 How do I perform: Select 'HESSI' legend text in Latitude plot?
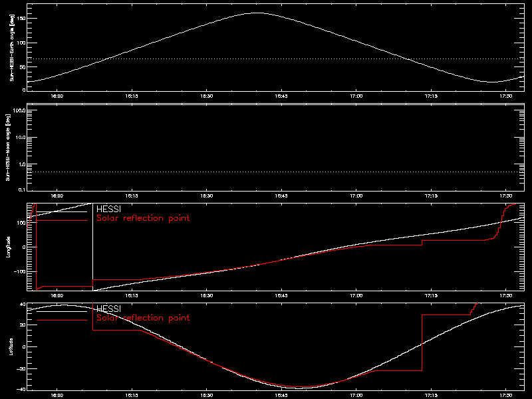(x=108, y=309)
